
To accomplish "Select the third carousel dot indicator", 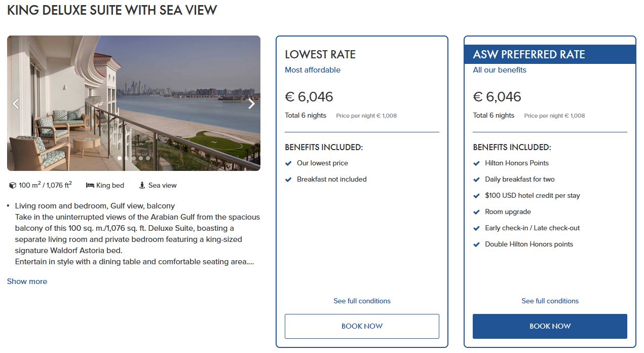I will pos(134,158).
